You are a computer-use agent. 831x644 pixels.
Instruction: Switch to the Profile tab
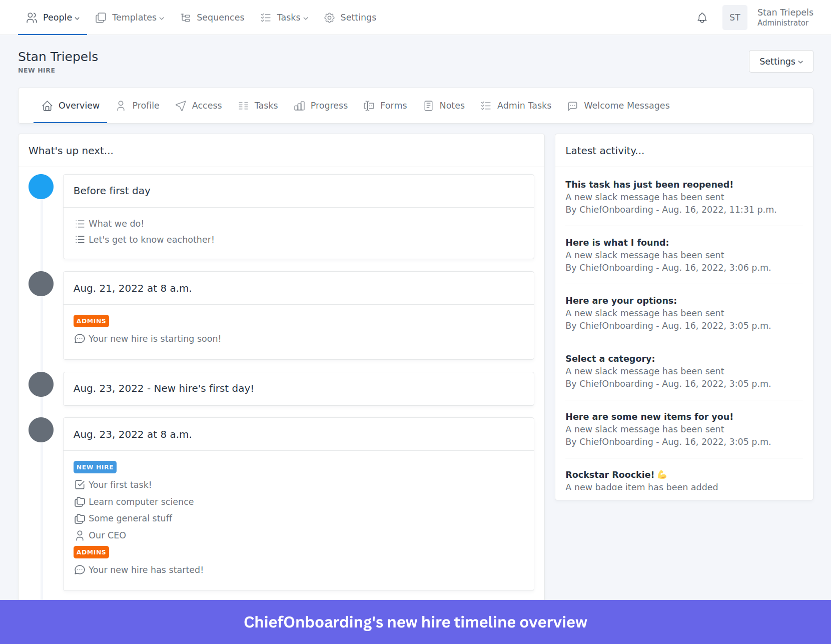(138, 106)
